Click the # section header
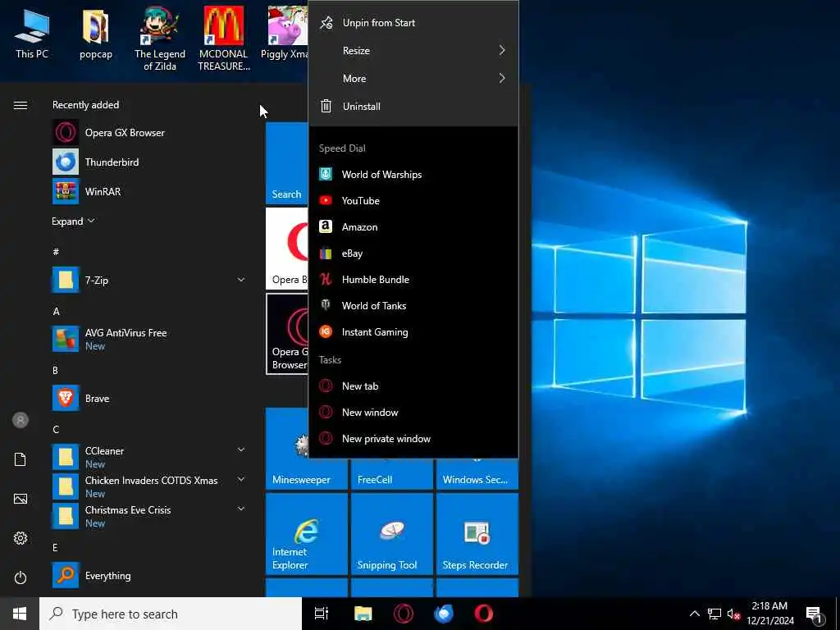This screenshot has height=630, width=840. [56, 252]
